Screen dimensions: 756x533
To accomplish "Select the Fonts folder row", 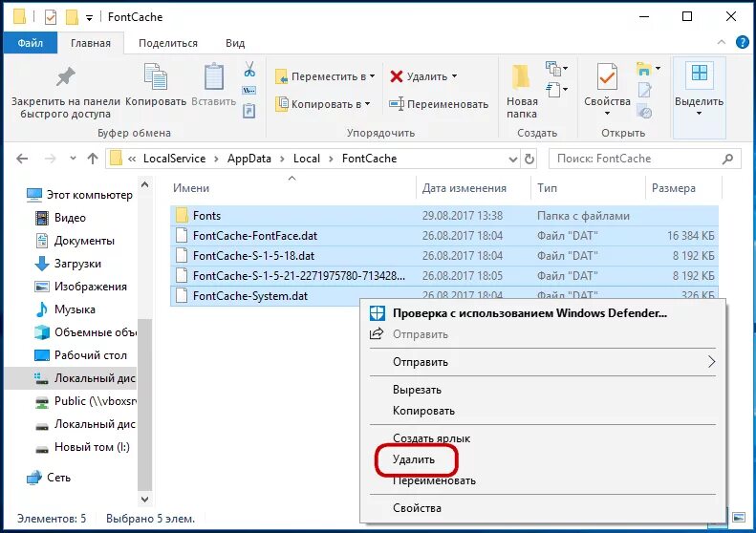I will pyautogui.click(x=444, y=216).
